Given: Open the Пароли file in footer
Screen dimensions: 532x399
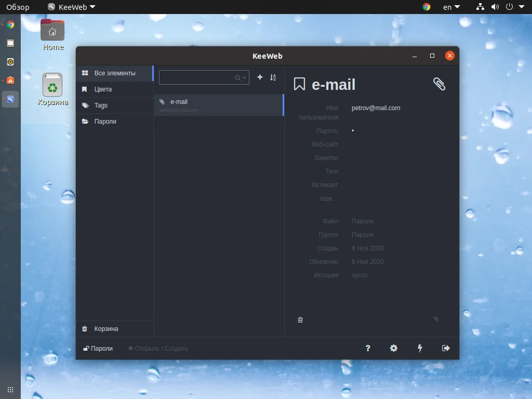Looking at the screenshot, I should click(98, 349).
